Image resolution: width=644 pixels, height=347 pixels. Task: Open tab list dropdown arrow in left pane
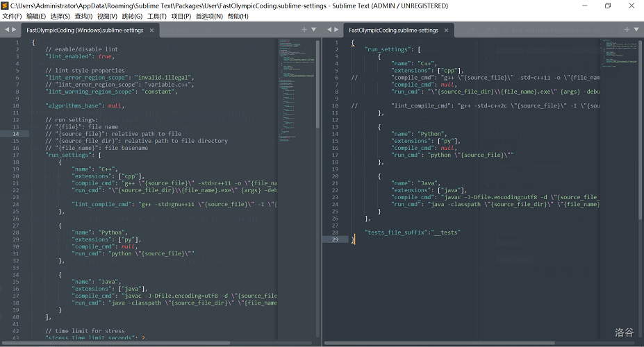tap(313, 30)
